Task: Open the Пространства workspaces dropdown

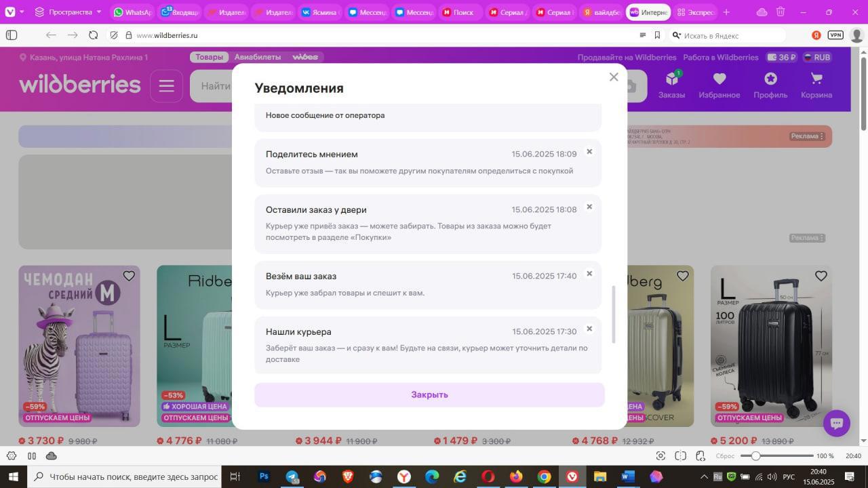Action: 68,12
